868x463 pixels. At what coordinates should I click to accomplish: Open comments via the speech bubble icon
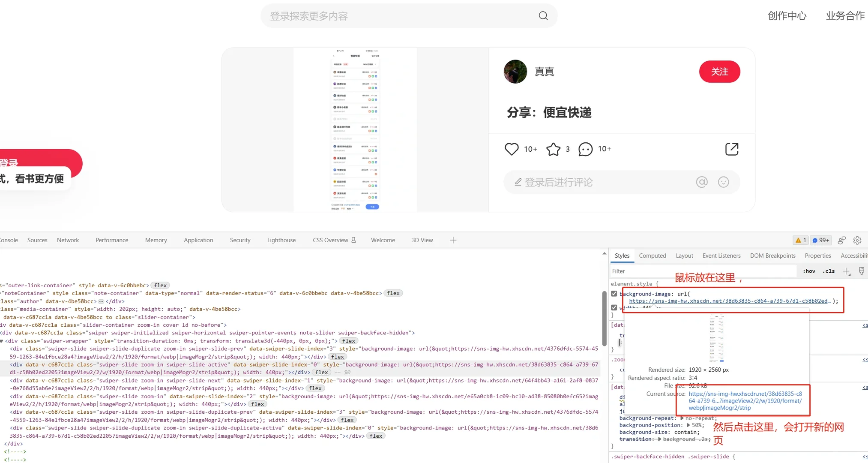584,149
